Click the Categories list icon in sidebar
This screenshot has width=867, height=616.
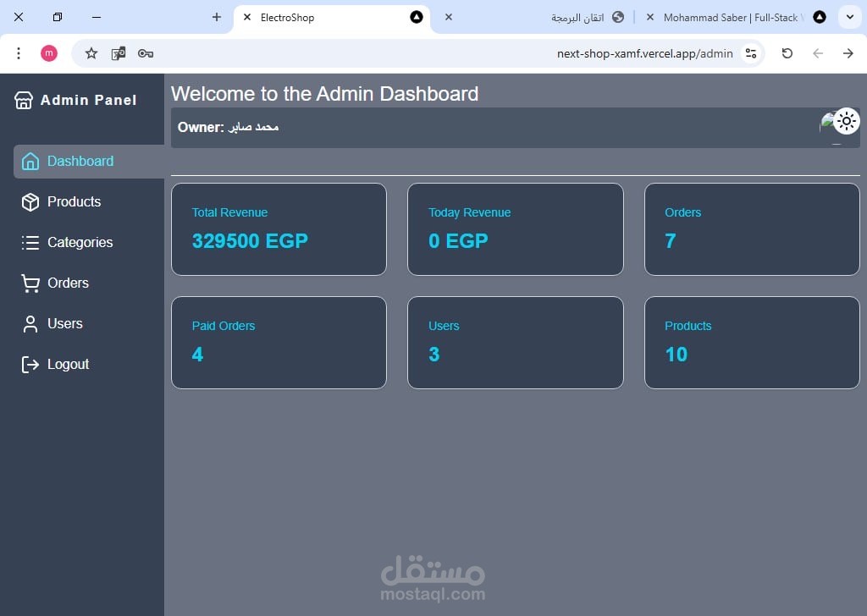click(30, 243)
